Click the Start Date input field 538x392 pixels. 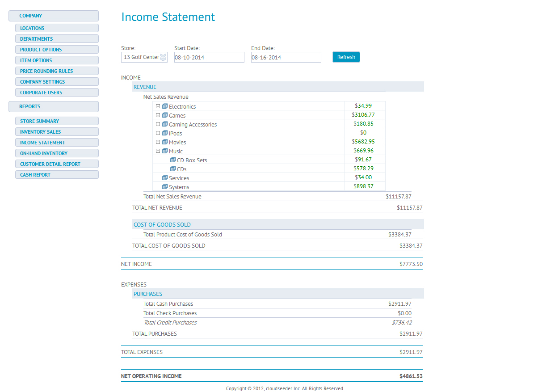[x=209, y=57]
